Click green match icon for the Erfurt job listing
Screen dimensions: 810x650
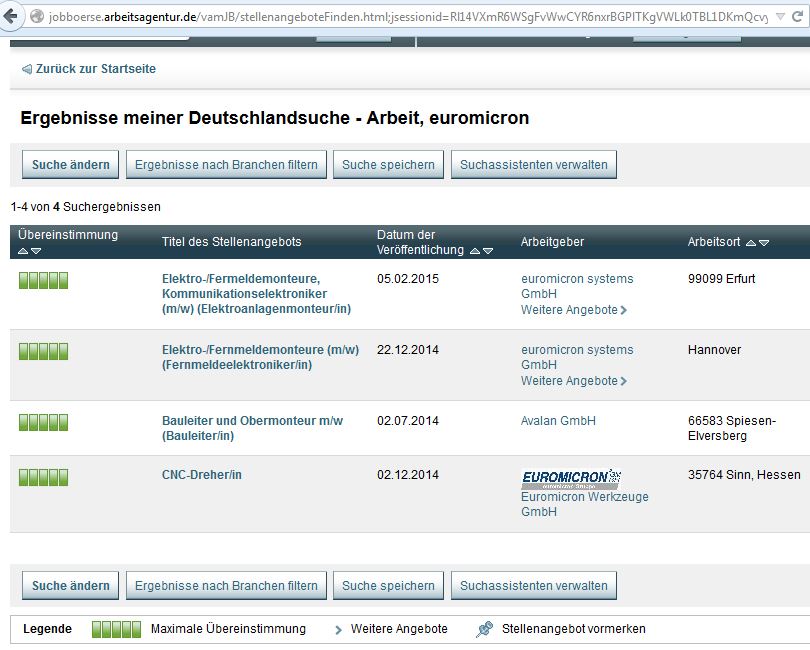(43, 281)
